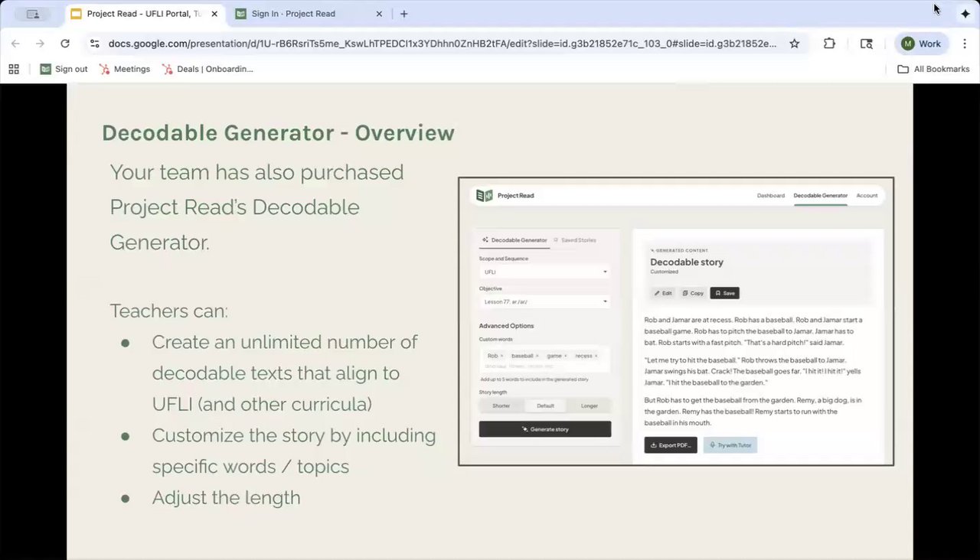
Task: Click the Decodable story heading
Action: 687,262
